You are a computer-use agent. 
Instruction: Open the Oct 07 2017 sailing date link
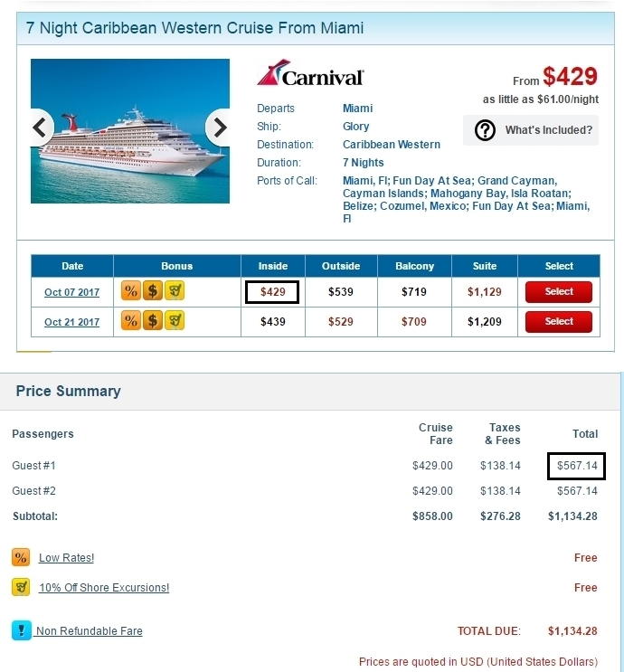click(x=71, y=292)
